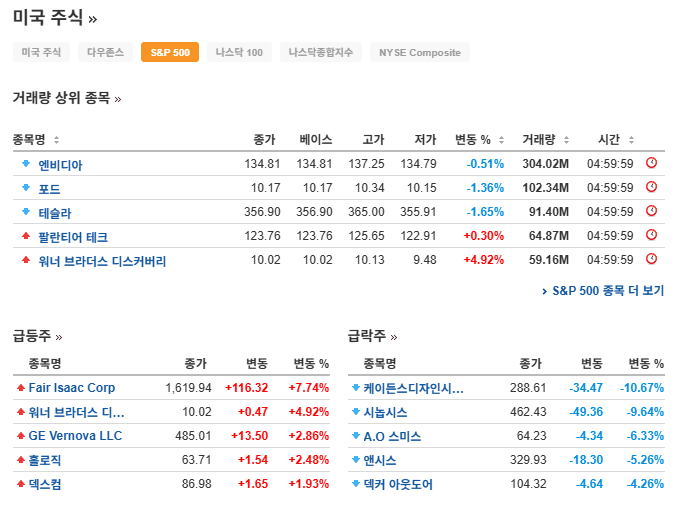Open 급락주 heading link

(x=372, y=336)
